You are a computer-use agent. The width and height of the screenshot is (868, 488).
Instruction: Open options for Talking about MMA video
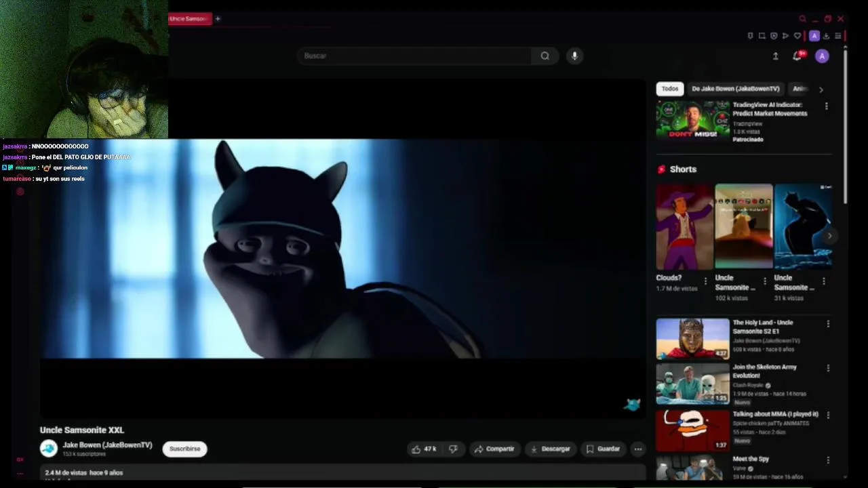coord(827,415)
